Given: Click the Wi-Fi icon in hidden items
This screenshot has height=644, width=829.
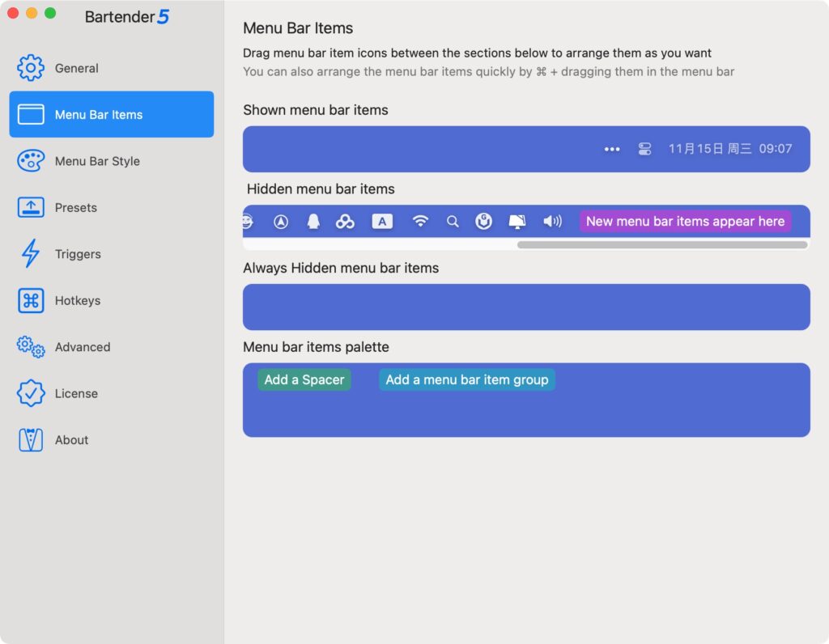Looking at the screenshot, I should tap(420, 221).
